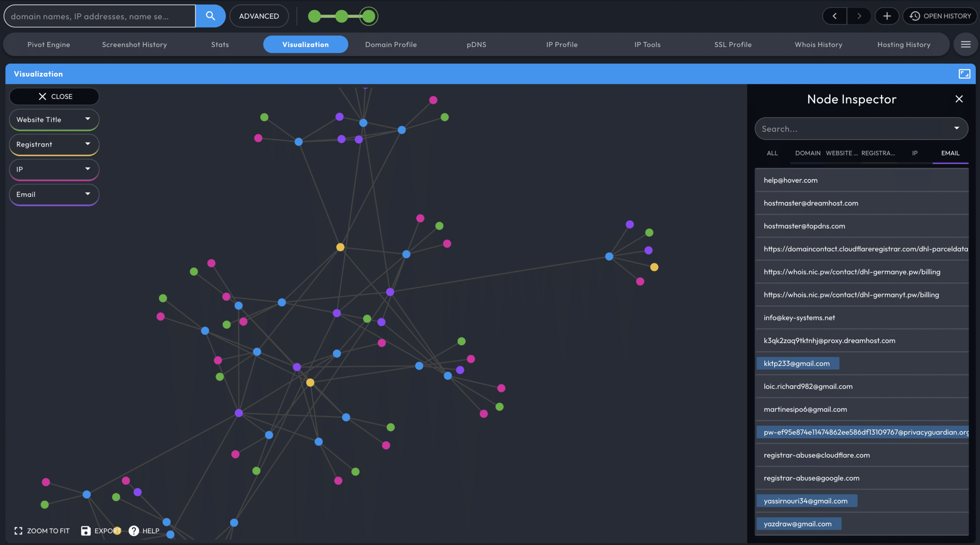Toggle kktp233@gmail.com highlighted email
This screenshot has height=545, width=980.
pyautogui.click(x=797, y=364)
